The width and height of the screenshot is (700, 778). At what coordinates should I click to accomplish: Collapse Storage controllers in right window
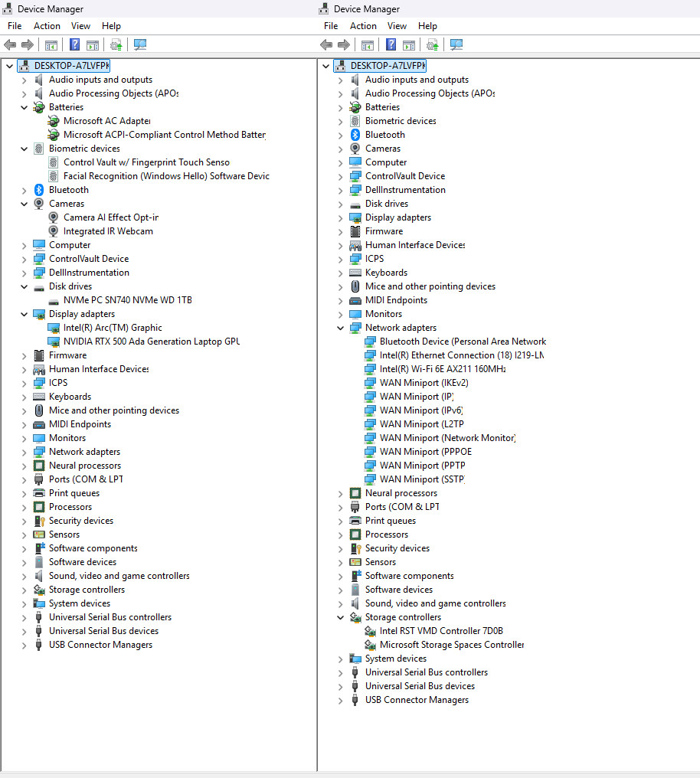coord(340,617)
